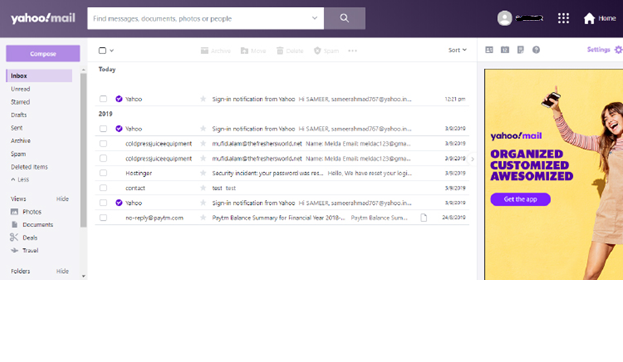Collapse folder list with Less
Viewport: 623px width, 362px height.
(x=20, y=179)
